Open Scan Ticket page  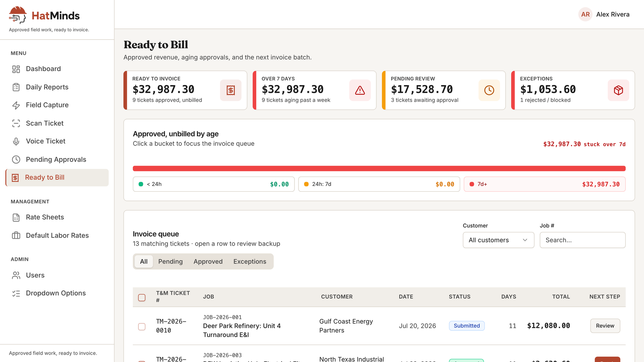57,123
